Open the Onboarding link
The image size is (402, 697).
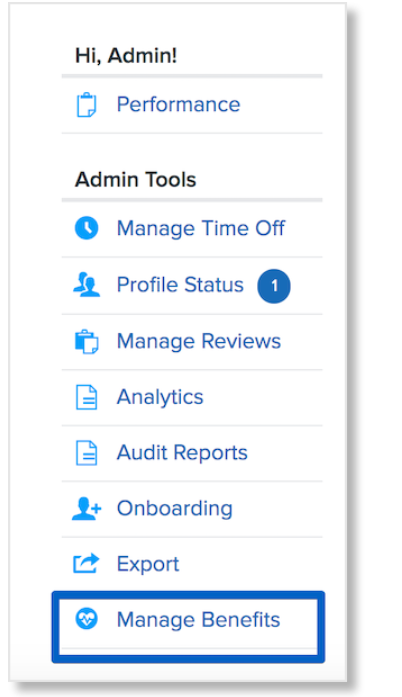(x=174, y=509)
